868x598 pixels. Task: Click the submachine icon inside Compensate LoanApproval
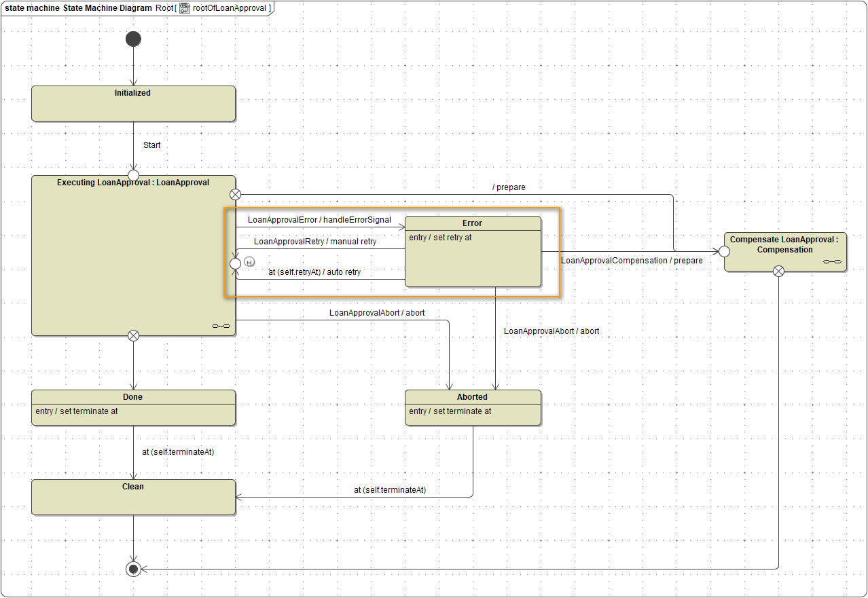click(x=831, y=261)
